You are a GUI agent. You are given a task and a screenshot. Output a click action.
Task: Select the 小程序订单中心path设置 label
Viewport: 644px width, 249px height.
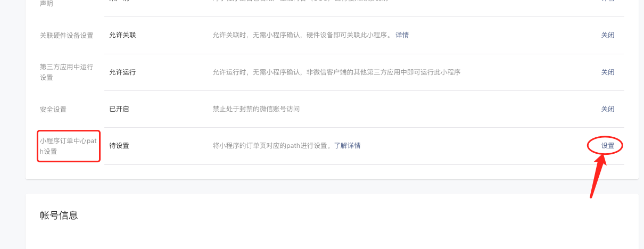coord(68,146)
